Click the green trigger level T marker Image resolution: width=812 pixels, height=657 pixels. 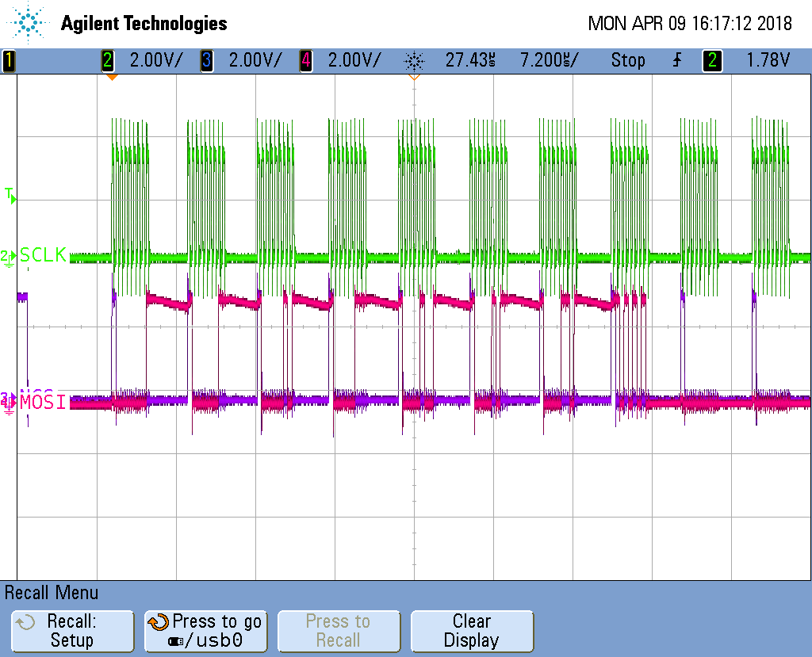pos(10,196)
